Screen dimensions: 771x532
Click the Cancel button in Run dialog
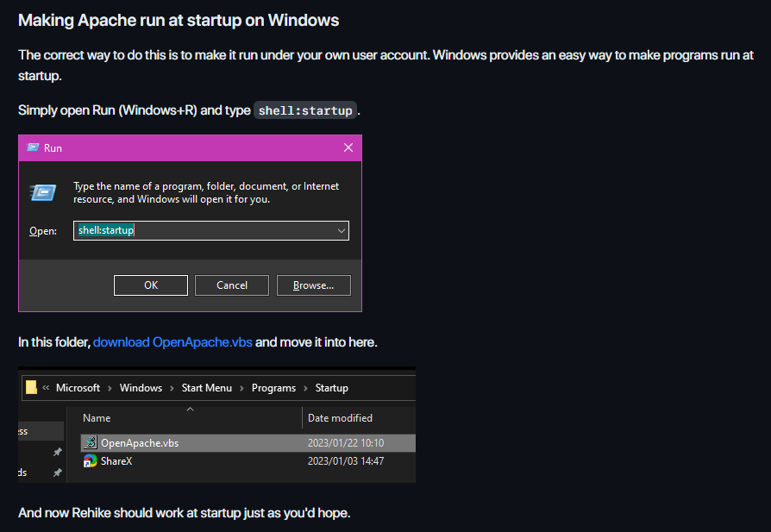pyautogui.click(x=232, y=285)
